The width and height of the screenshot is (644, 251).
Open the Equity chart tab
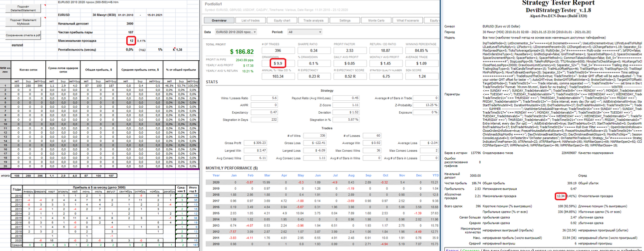[282, 20]
